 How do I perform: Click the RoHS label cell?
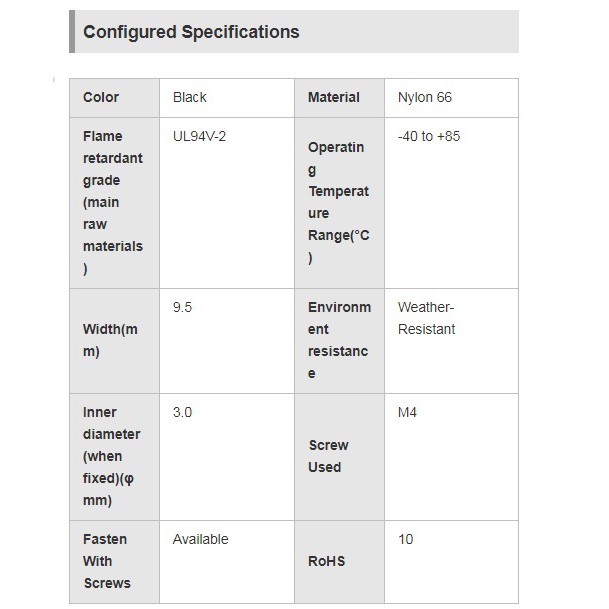click(x=326, y=561)
